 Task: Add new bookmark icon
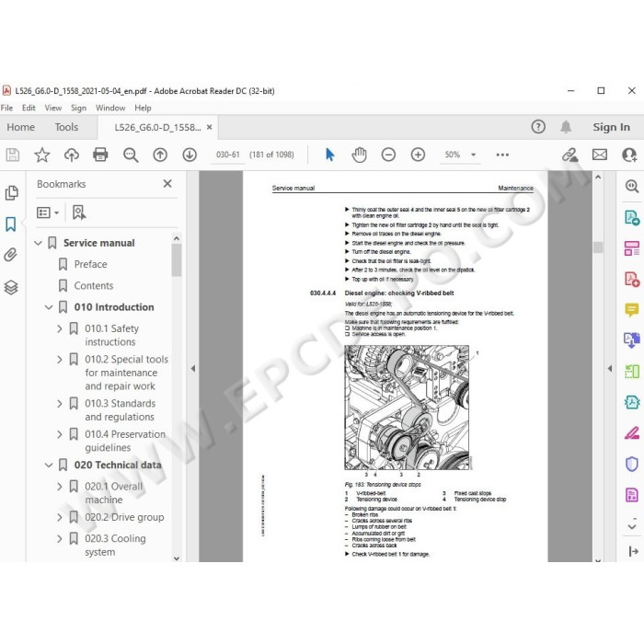(x=79, y=213)
